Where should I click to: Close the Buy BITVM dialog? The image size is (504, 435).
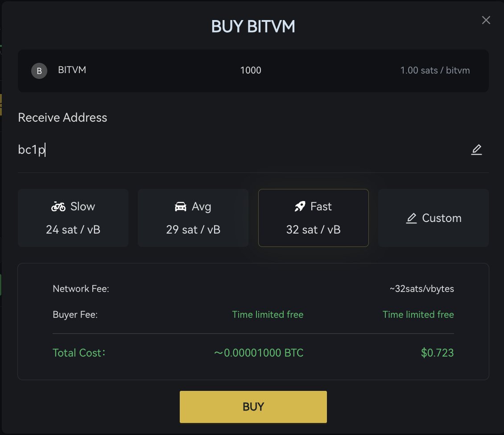[x=486, y=20]
